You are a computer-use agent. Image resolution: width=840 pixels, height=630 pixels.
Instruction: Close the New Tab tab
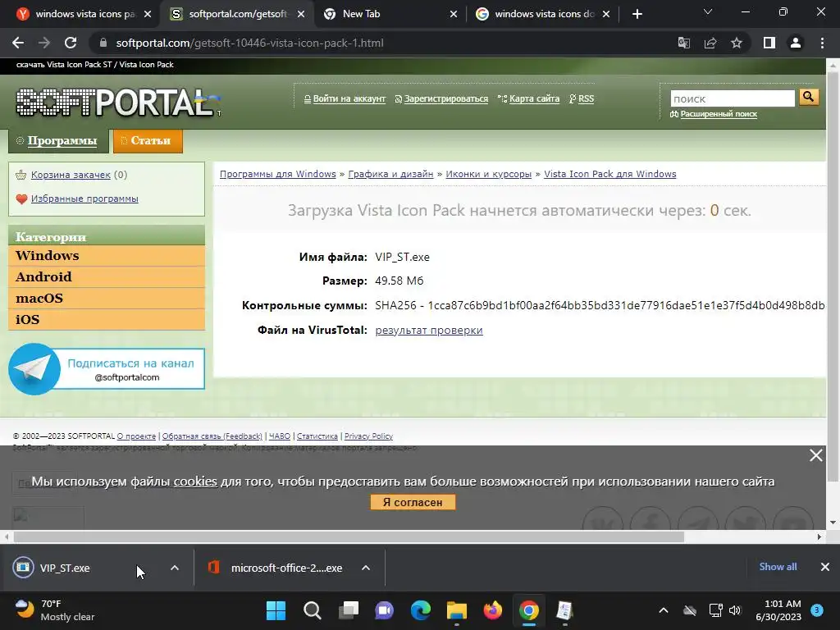(453, 14)
